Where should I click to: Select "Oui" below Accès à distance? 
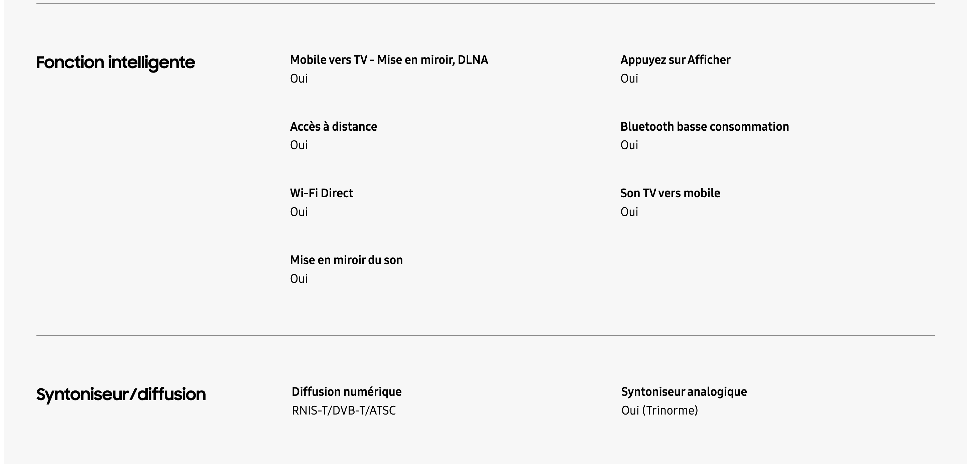(298, 145)
